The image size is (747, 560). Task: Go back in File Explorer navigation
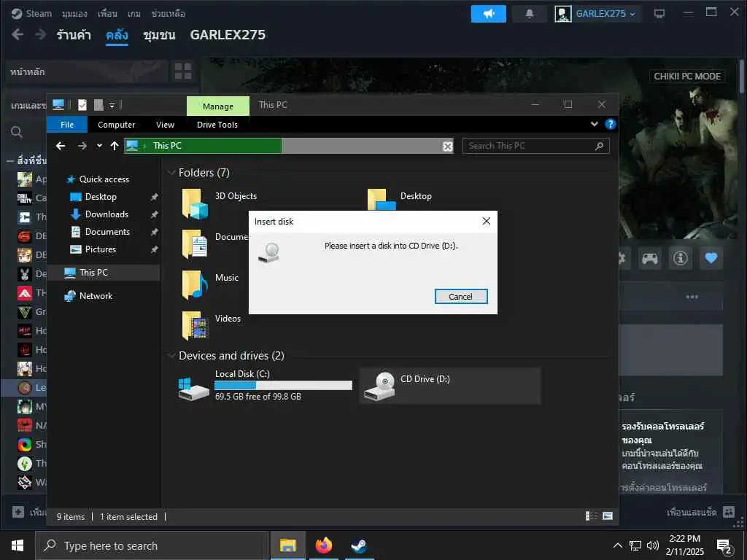[61, 146]
